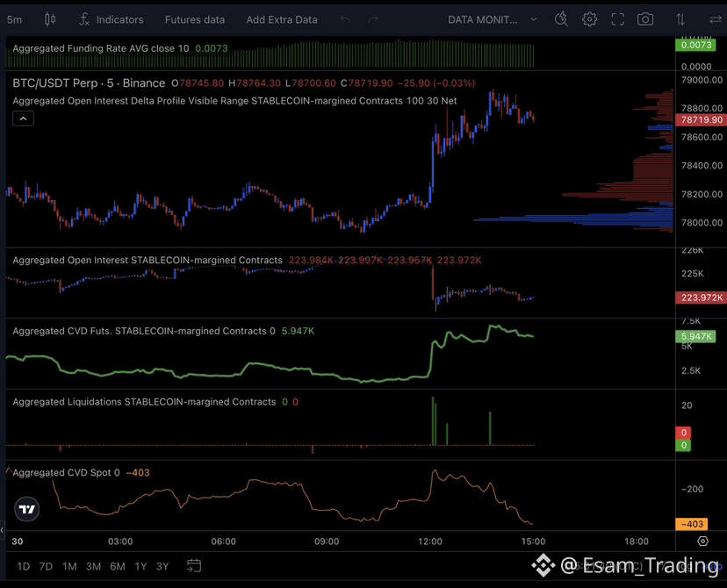This screenshot has width=727, height=588.
Task: Open the go-to-date calendar icon
Action: click(x=194, y=566)
